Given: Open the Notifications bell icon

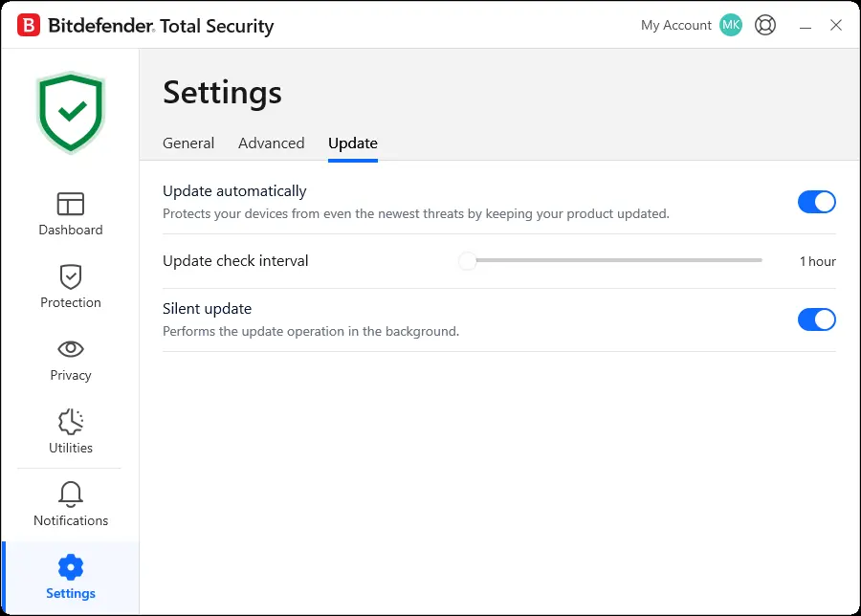Looking at the screenshot, I should tap(70, 495).
